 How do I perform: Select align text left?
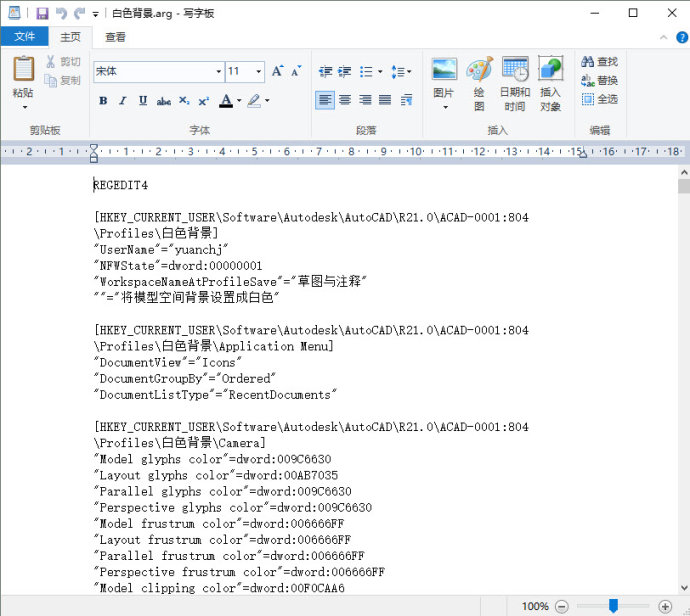pyautogui.click(x=325, y=100)
